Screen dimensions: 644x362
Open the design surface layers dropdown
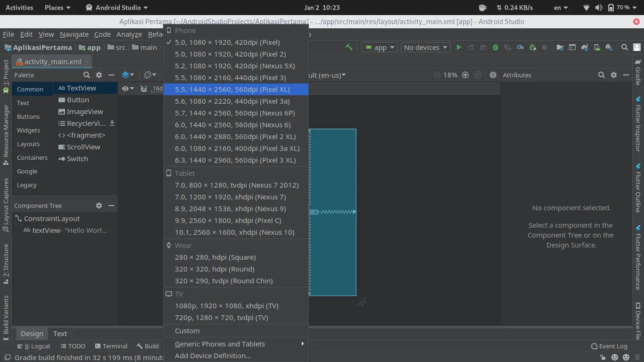(128, 75)
